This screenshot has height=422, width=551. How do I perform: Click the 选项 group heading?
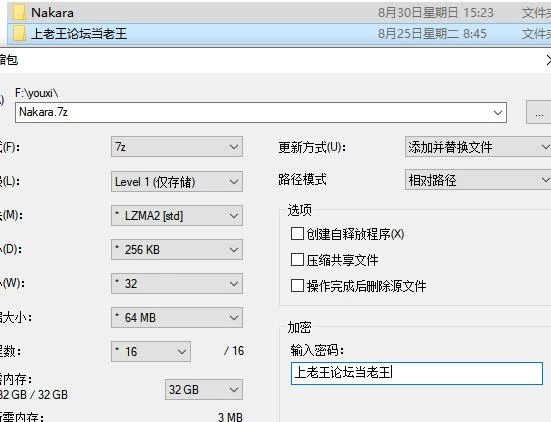pyautogui.click(x=299, y=210)
